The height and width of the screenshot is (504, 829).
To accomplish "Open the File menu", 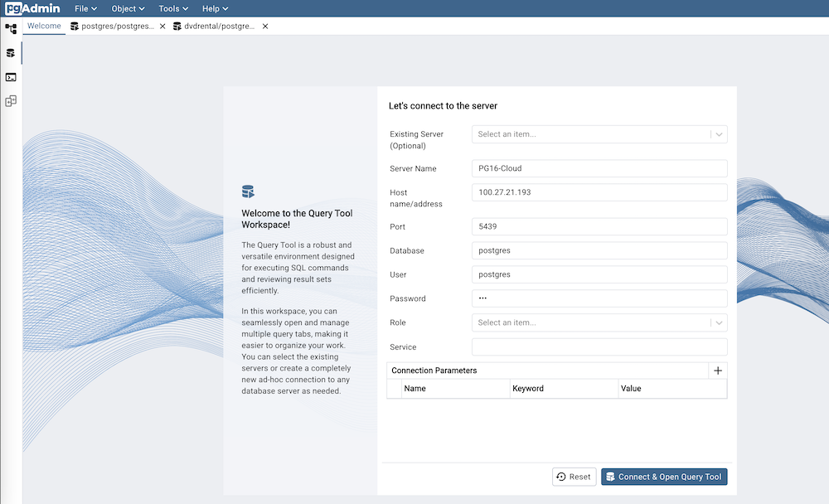I will coord(84,8).
